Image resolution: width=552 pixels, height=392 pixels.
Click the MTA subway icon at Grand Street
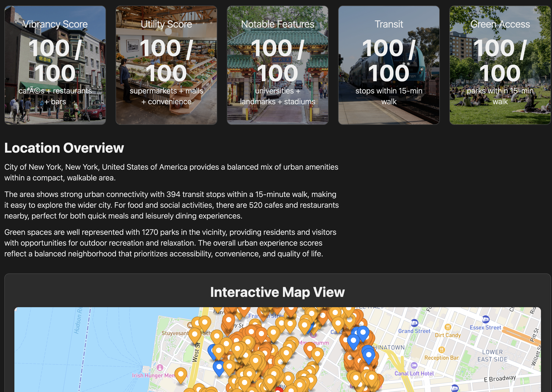point(415,323)
